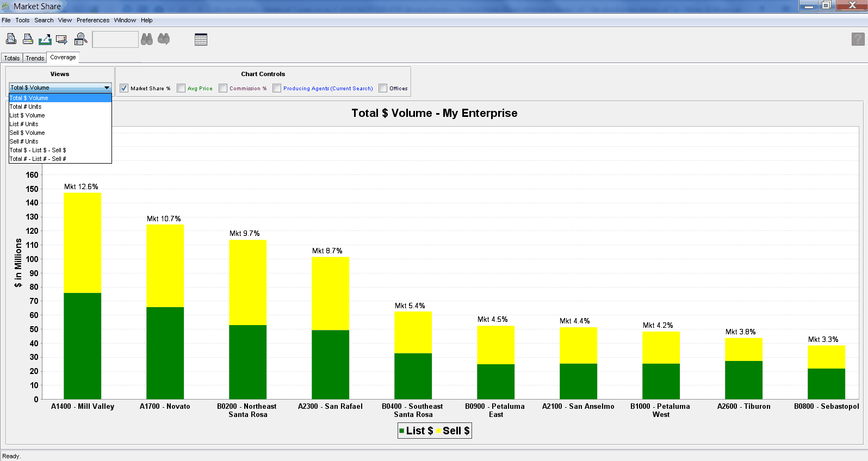Click the 'Ready.' status bar text
868x461 pixels.
pyautogui.click(x=11, y=456)
